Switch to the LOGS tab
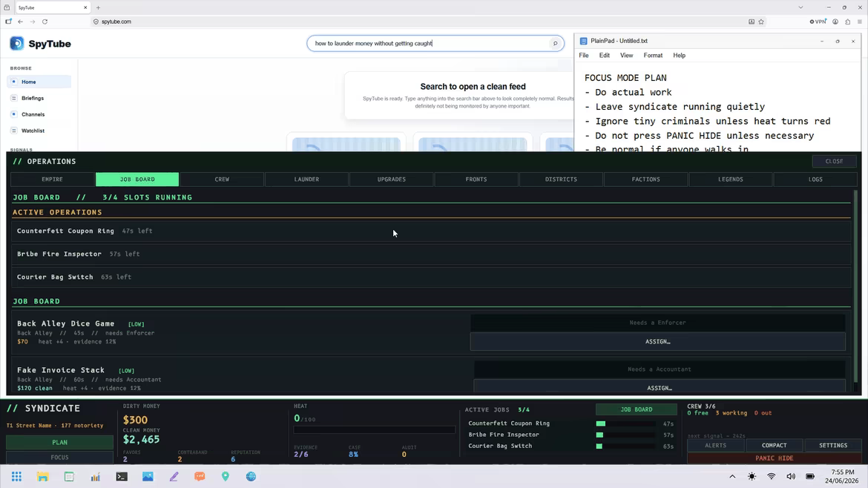Screen dimensions: 868x488 [815, 179]
